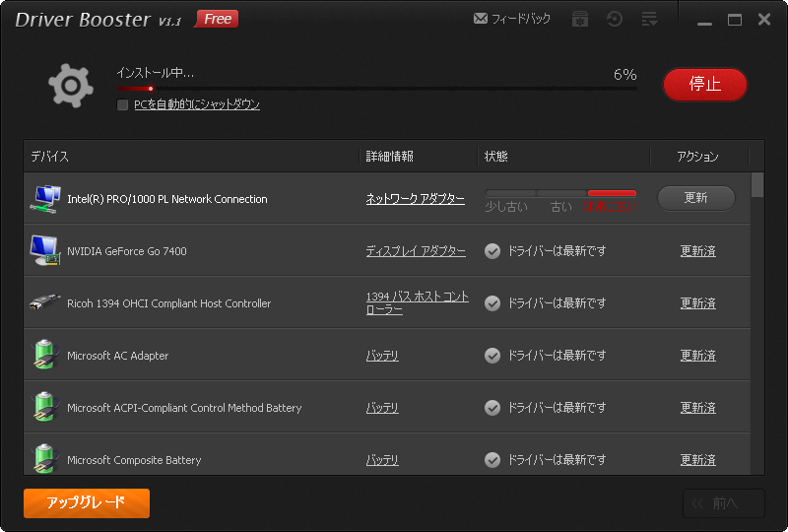The height and width of the screenshot is (532, 788).
Task: Sort by the 状態 column header
Action: click(563, 157)
